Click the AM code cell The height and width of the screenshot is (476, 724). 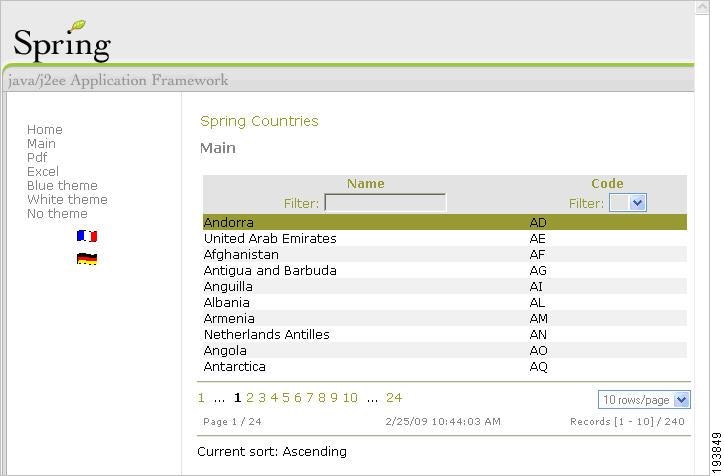pyautogui.click(x=538, y=319)
